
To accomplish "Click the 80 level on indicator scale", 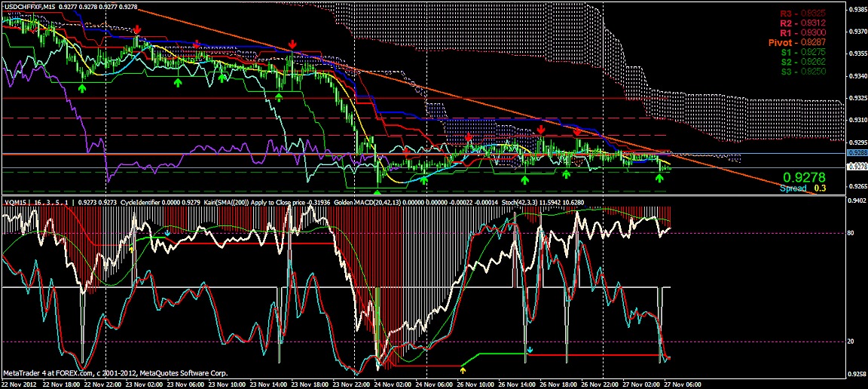I will pyautogui.click(x=851, y=233).
